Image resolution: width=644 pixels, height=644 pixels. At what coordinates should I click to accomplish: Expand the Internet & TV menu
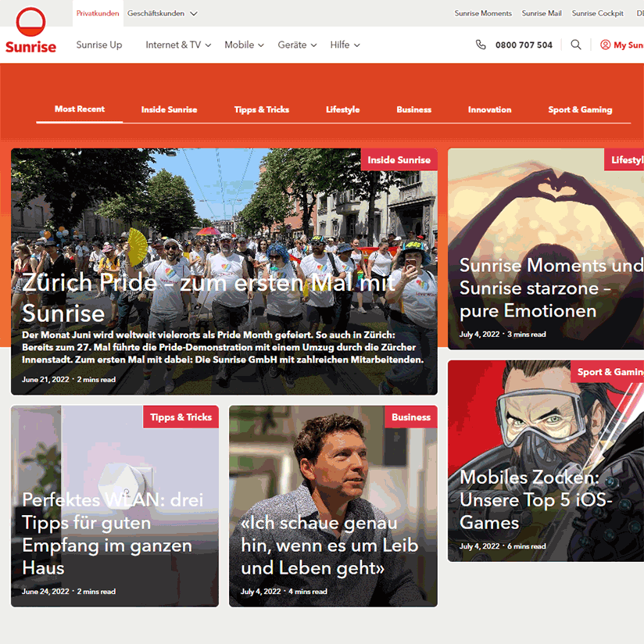[x=178, y=45]
